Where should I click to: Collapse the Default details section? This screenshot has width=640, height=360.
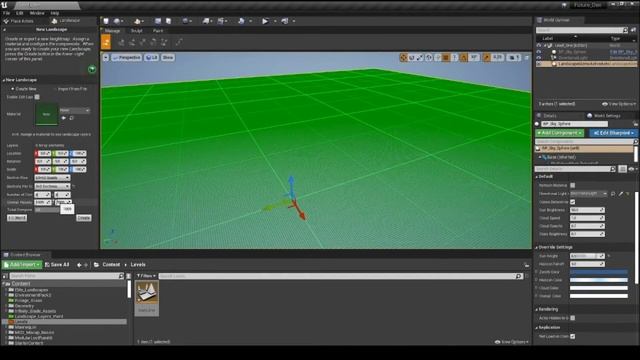pos(537,177)
